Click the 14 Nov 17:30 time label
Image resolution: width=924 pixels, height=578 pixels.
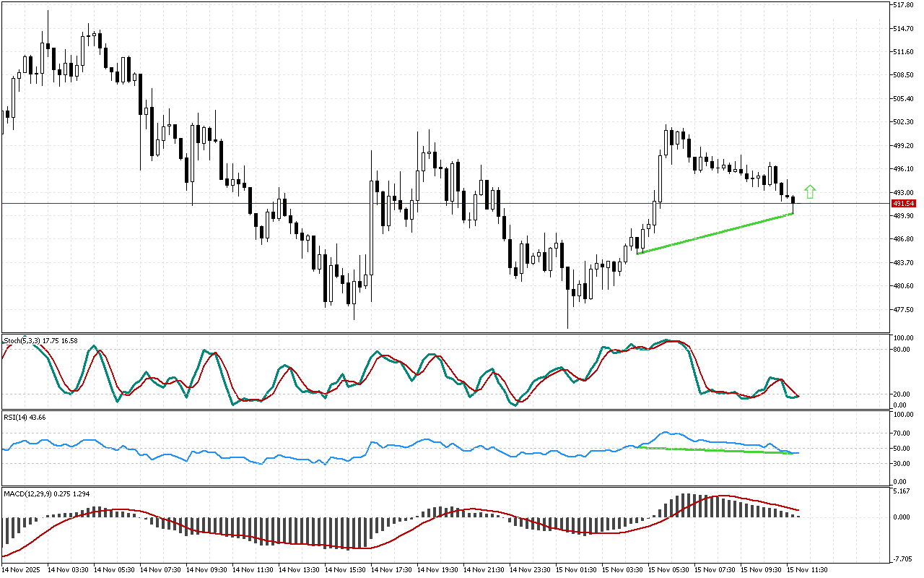[x=391, y=570]
